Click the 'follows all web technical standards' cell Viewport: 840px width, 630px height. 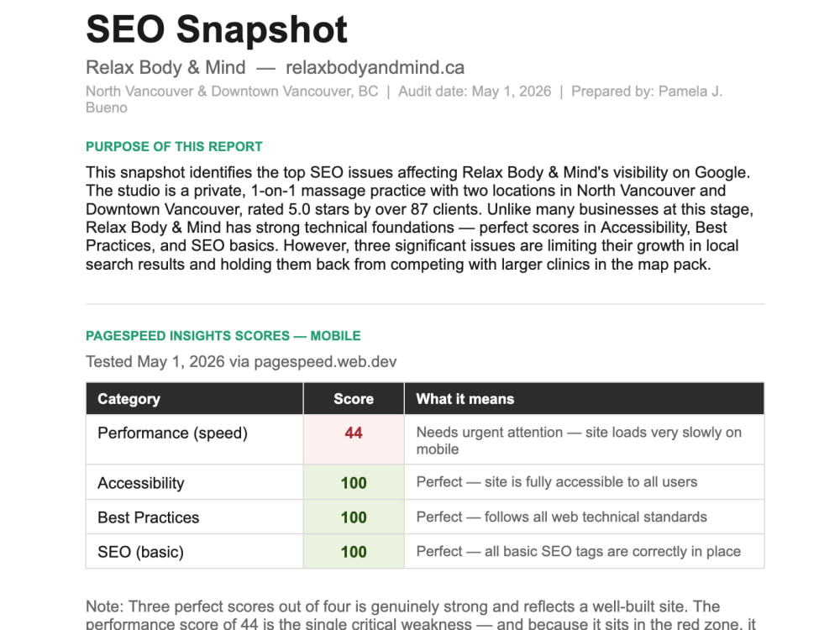pos(584,517)
